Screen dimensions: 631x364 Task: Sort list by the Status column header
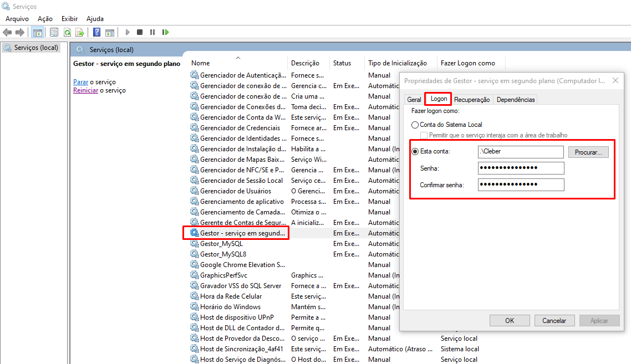click(x=342, y=63)
